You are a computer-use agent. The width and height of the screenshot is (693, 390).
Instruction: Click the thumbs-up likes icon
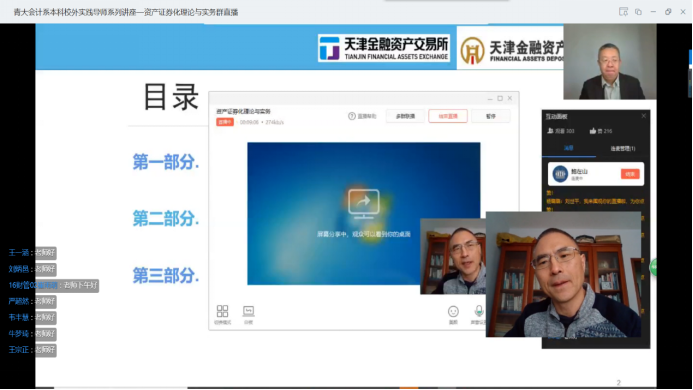pos(593,131)
